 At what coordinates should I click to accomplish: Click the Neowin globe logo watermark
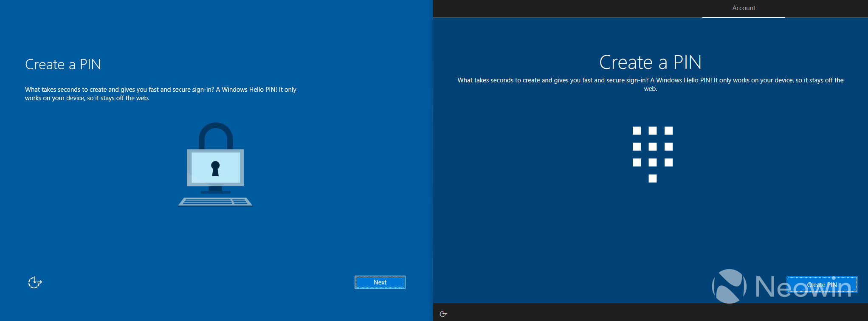729,286
